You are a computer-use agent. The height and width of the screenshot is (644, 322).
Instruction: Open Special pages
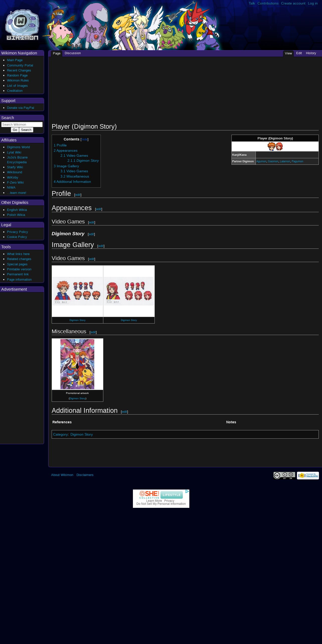tap(17, 264)
